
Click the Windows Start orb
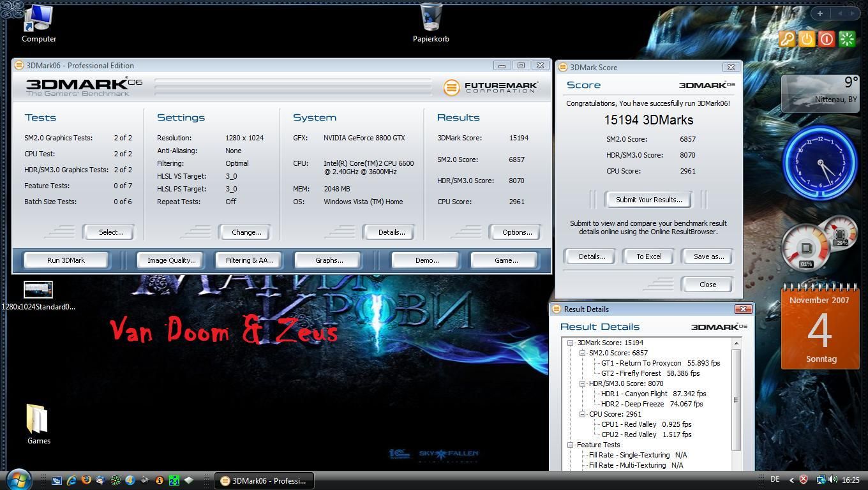pyautogui.click(x=18, y=480)
